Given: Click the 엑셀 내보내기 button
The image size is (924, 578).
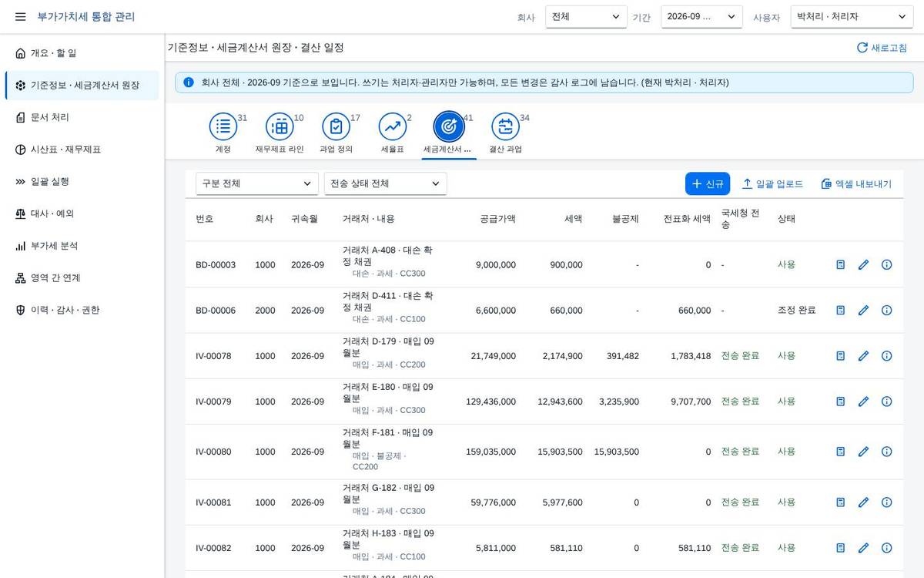Looking at the screenshot, I should tap(856, 183).
